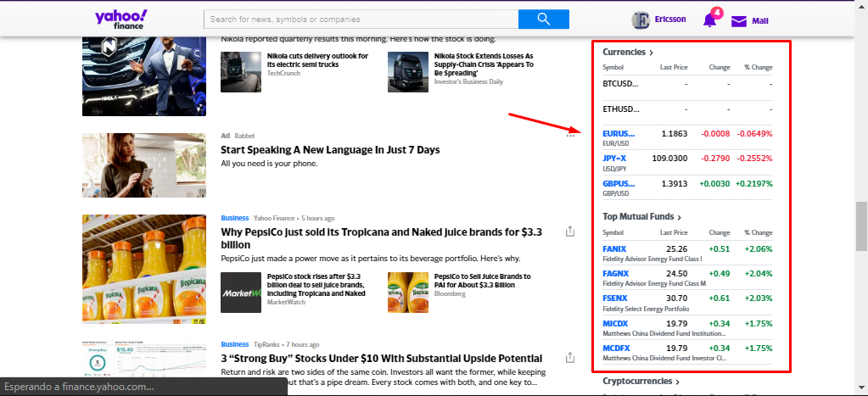Share the Strong Buy stocks article
Viewport: 868px width, 396px height.
click(570, 358)
